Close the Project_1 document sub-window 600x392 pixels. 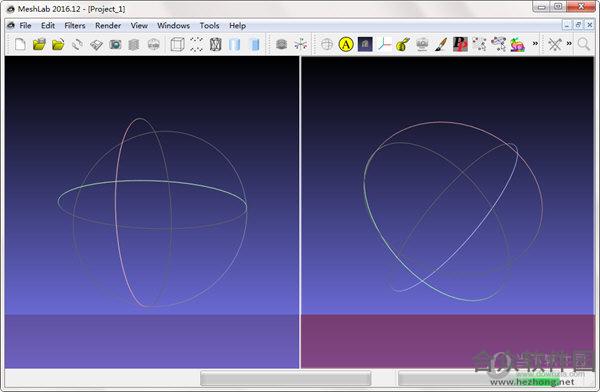[x=590, y=25]
